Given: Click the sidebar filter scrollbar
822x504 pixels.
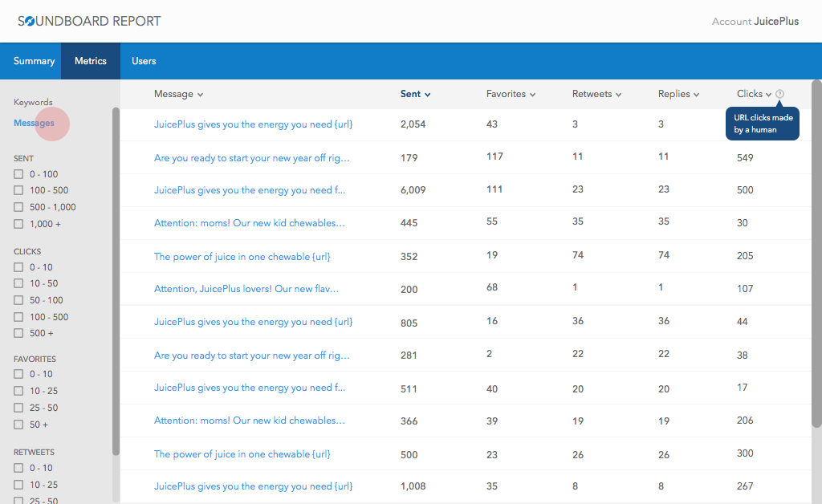Looking at the screenshot, I should pyautogui.click(x=116, y=282).
